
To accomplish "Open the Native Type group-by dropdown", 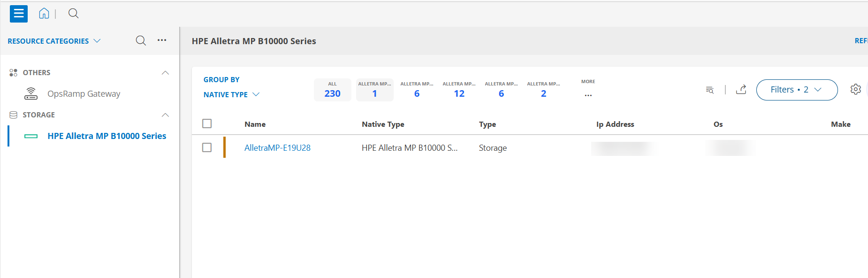I will pyautogui.click(x=231, y=94).
